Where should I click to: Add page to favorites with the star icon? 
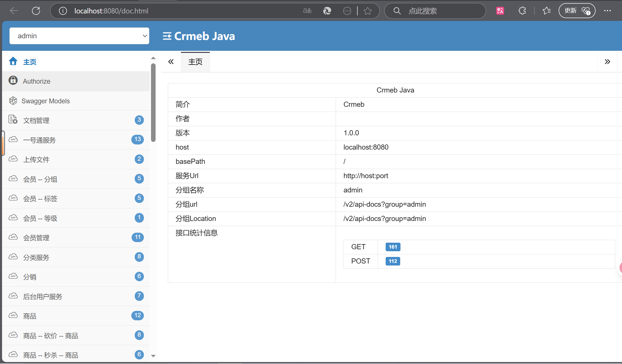pyautogui.click(x=368, y=11)
